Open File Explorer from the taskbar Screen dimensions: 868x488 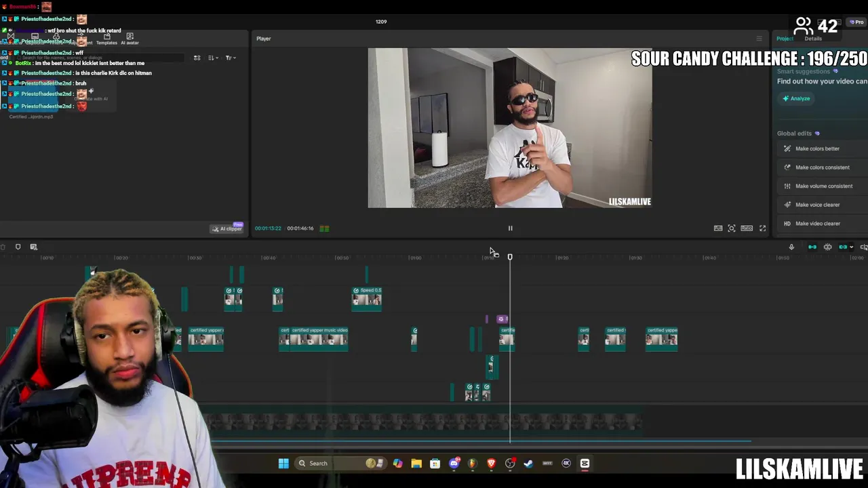click(x=416, y=464)
